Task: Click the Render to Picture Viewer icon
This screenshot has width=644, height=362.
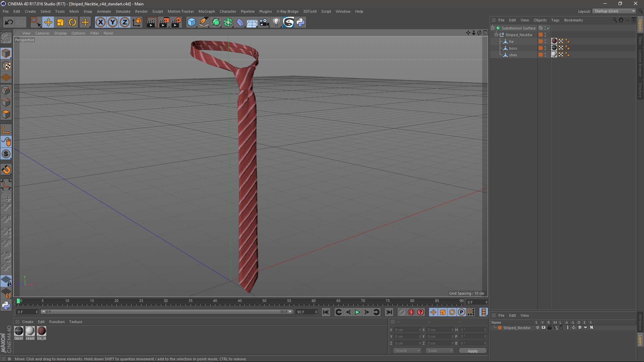Action: (x=164, y=22)
